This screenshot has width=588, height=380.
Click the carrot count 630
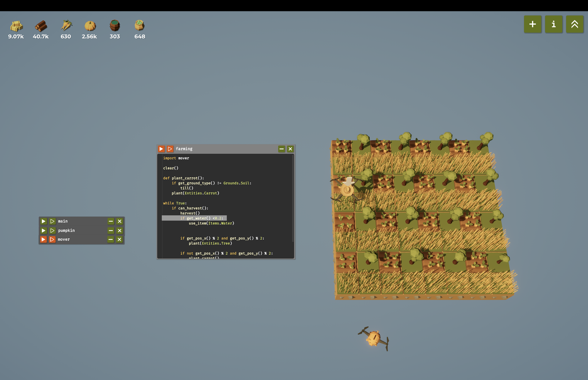[x=66, y=37]
